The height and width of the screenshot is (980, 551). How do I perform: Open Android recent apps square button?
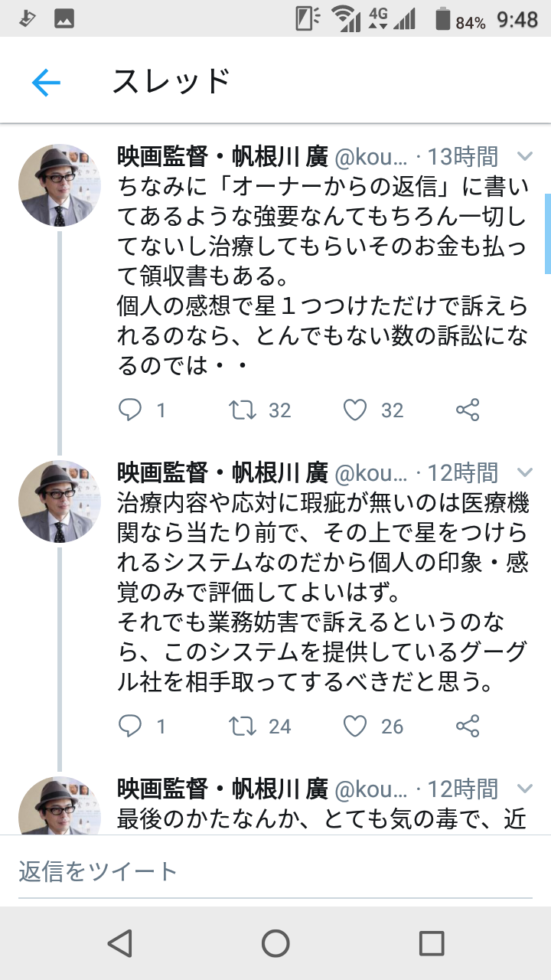432,943
